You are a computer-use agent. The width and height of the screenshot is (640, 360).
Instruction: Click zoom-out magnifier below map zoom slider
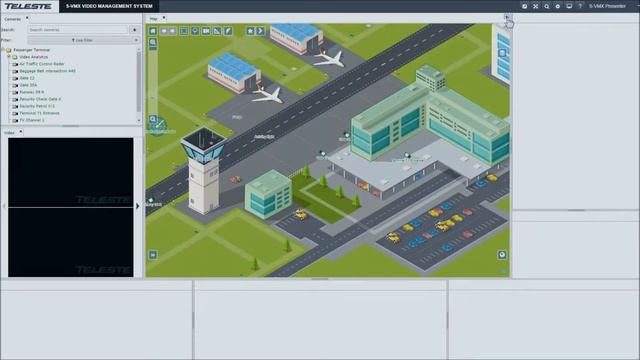(153, 119)
